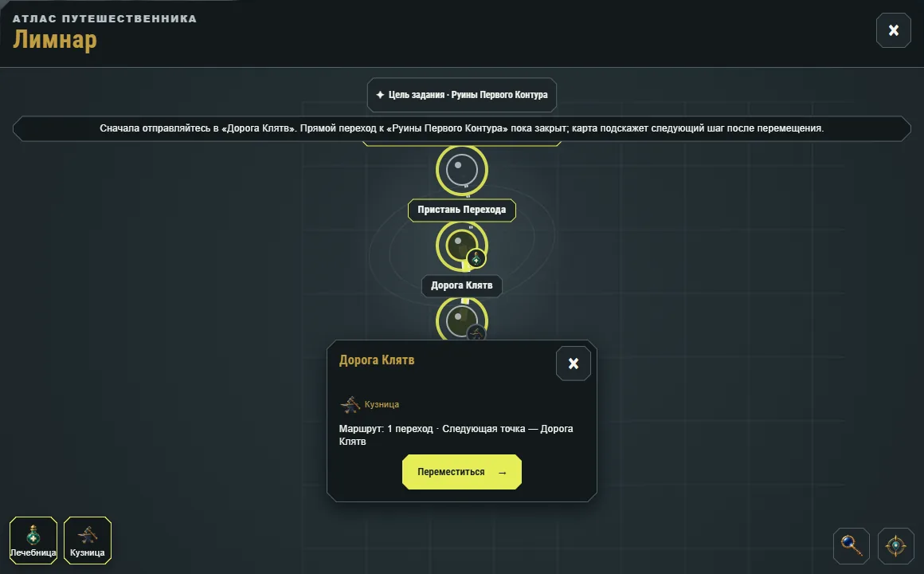This screenshot has height=574, width=924.
Task: Center the map with the crosshair compass icon
Action: (895, 545)
